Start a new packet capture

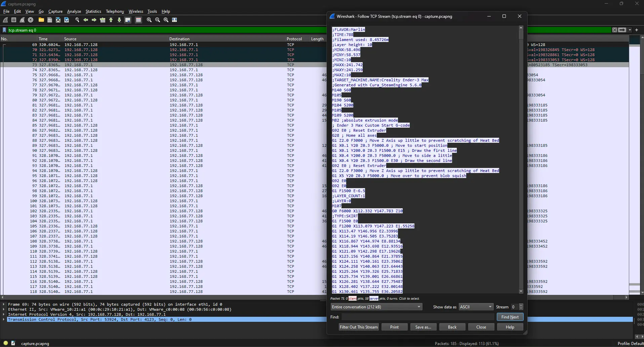pos(5,20)
